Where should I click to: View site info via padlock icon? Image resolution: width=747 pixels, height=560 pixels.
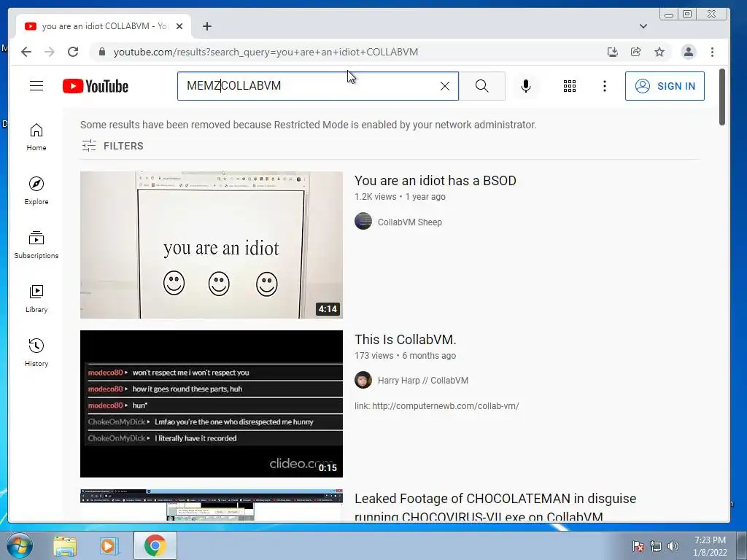point(101,52)
